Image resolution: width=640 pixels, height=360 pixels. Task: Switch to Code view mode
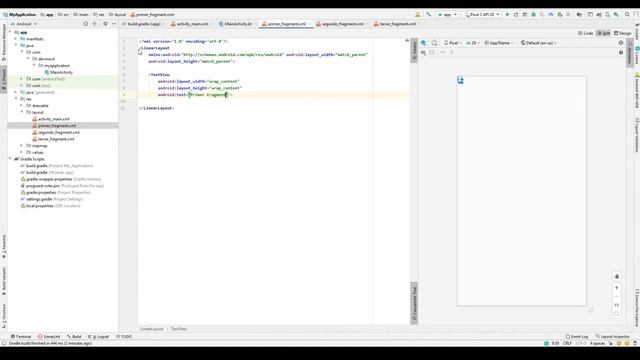click(586, 33)
